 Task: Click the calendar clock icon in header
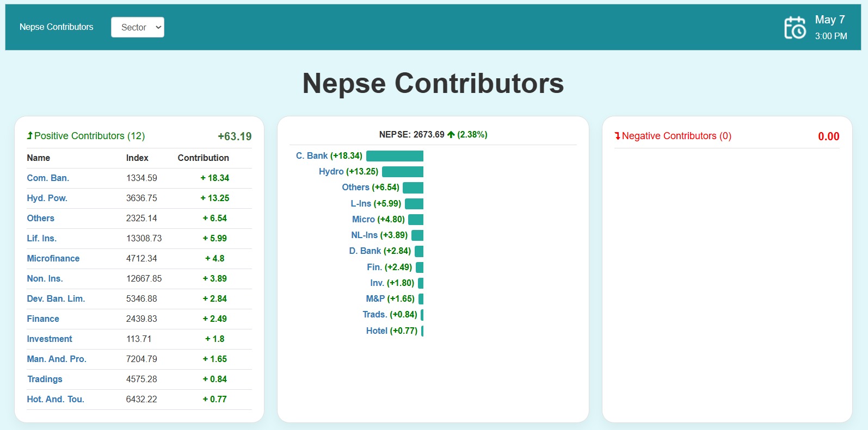pos(795,27)
